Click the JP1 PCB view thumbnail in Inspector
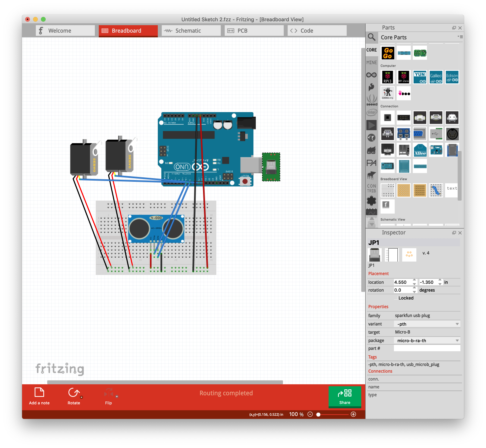This screenshot has width=486, height=448. coord(409,254)
